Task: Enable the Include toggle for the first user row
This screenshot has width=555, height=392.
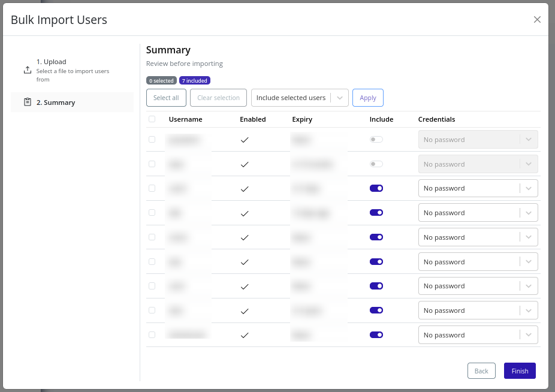Action: pos(376,139)
